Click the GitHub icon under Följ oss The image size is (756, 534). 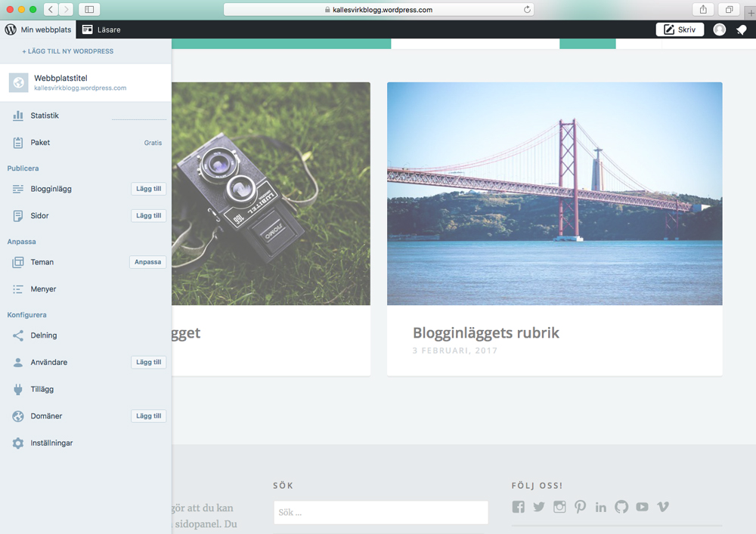(x=621, y=507)
